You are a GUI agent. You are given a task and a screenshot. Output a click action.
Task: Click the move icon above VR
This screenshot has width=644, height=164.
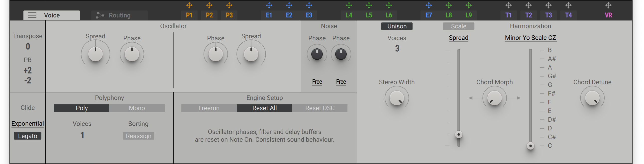608,5
